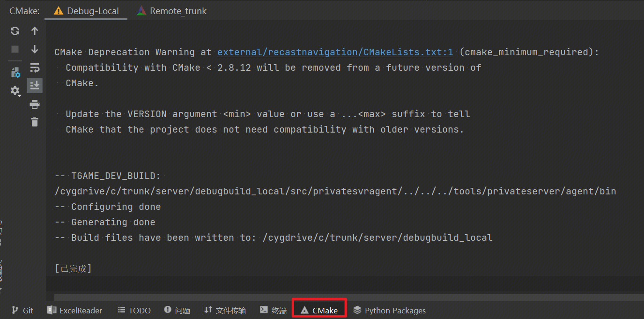Switch to the Debug-Local tab

86,11
